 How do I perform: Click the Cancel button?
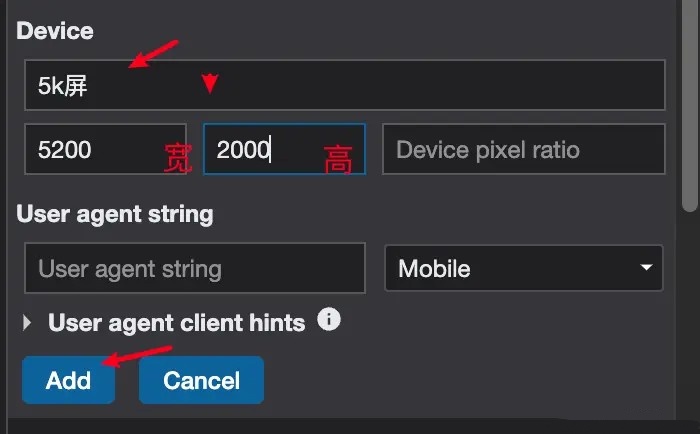click(201, 380)
